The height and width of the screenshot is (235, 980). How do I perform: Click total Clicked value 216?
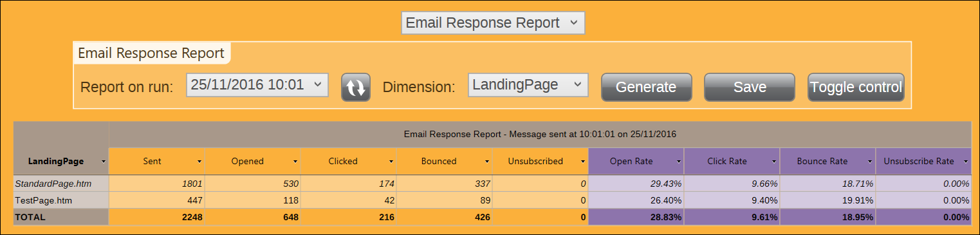click(x=386, y=217)
